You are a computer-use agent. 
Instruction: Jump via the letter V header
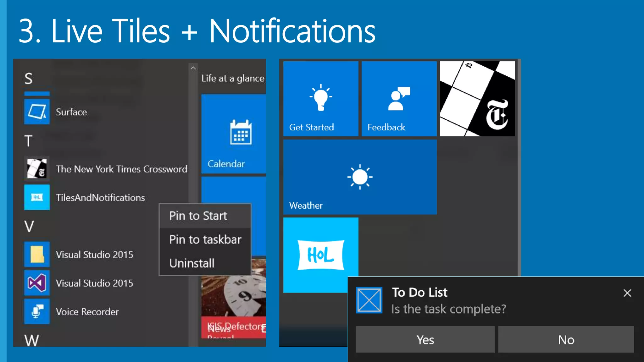pos(29,226)
